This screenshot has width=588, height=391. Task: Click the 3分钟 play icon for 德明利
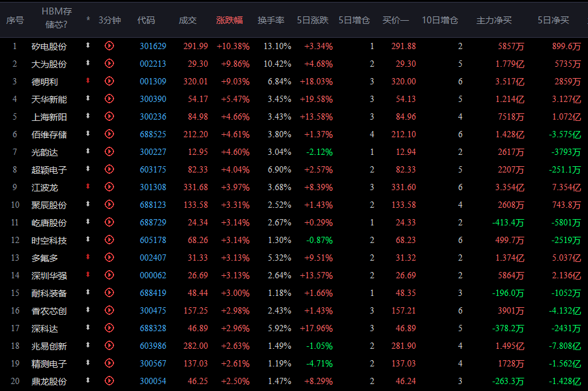pyautogui.click(x=109, y=81)
